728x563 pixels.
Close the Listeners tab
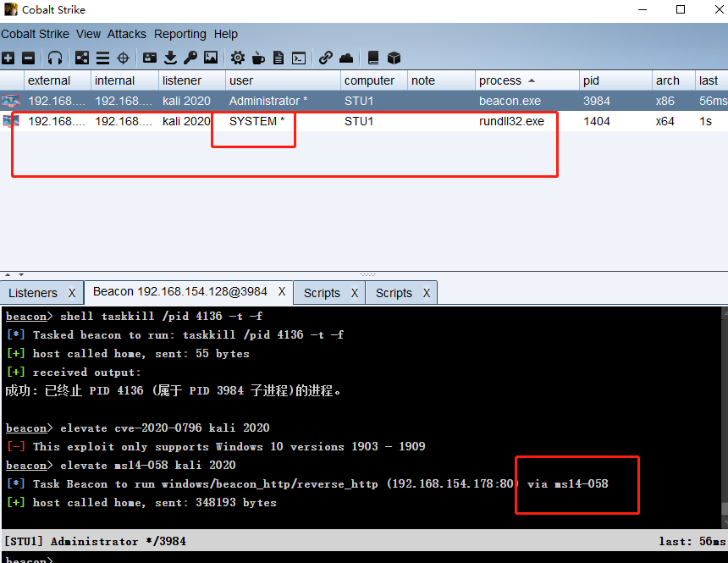[x=72, y=293]
